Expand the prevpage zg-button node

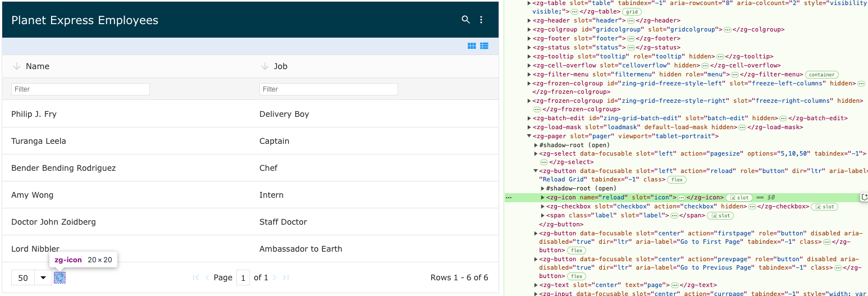tap(536, 259)
